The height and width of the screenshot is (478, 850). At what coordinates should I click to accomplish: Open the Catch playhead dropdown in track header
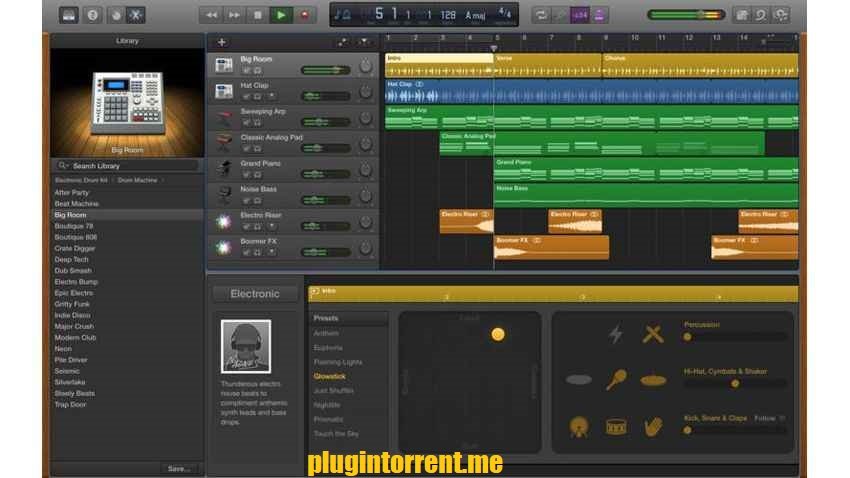(364, 42)
